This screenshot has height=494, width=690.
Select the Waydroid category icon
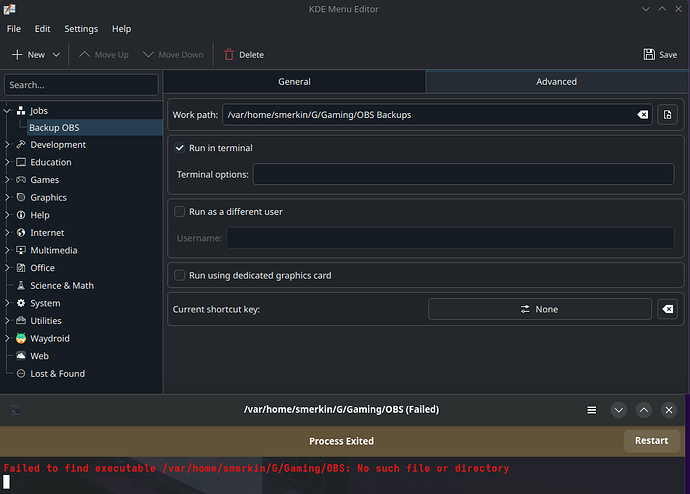21,338
